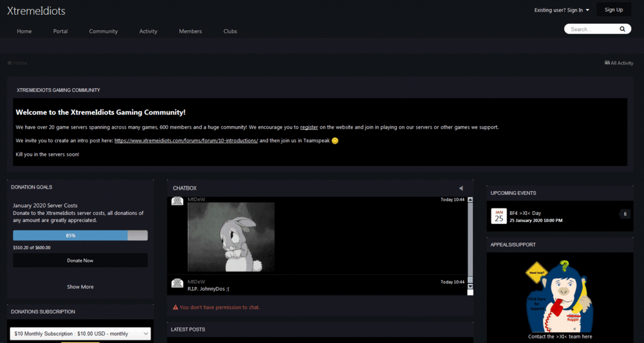
Task: Open the Community menu item
Action: [104, 31]
